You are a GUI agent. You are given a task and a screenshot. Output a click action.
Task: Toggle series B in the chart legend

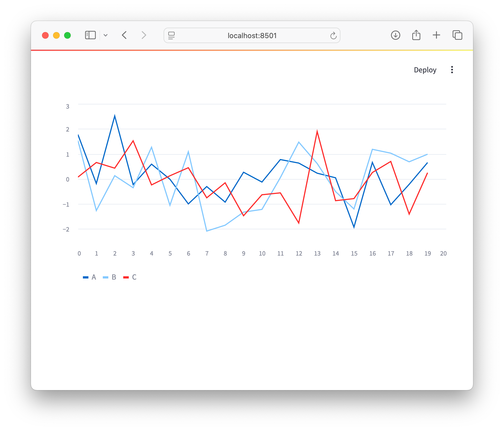(114, 277)
